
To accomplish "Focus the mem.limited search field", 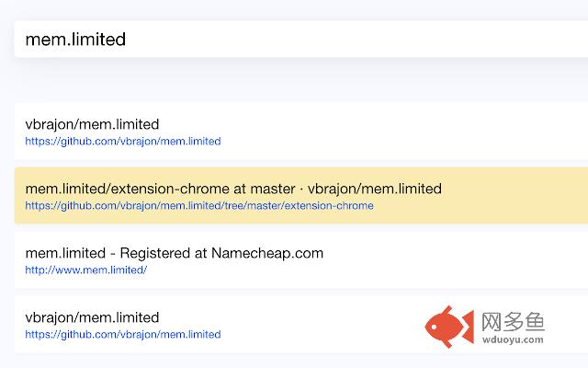I will (276, 40).
